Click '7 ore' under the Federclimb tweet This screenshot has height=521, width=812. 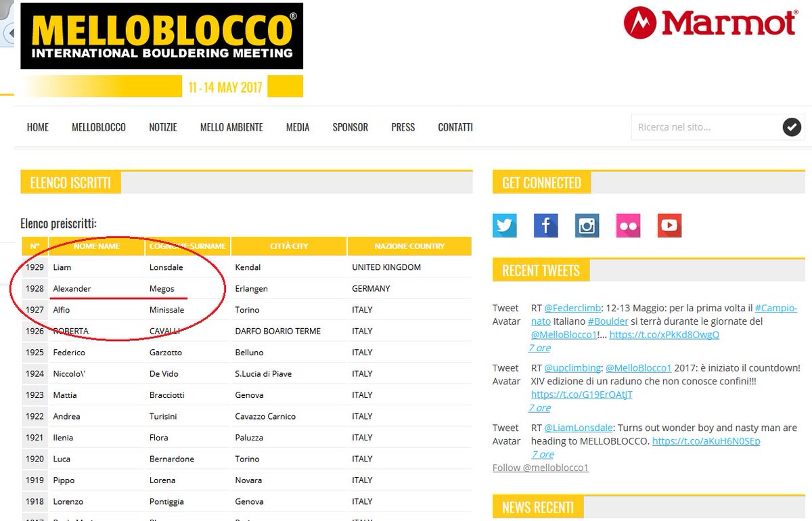pyautogui.click(x=539, y=348)
